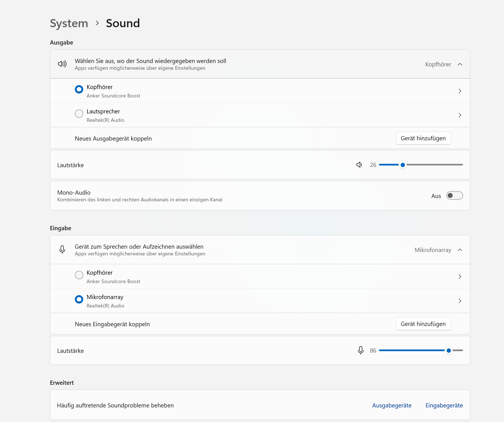
Task: Click the speaker icon beside output selection
Action: (62, 64)
